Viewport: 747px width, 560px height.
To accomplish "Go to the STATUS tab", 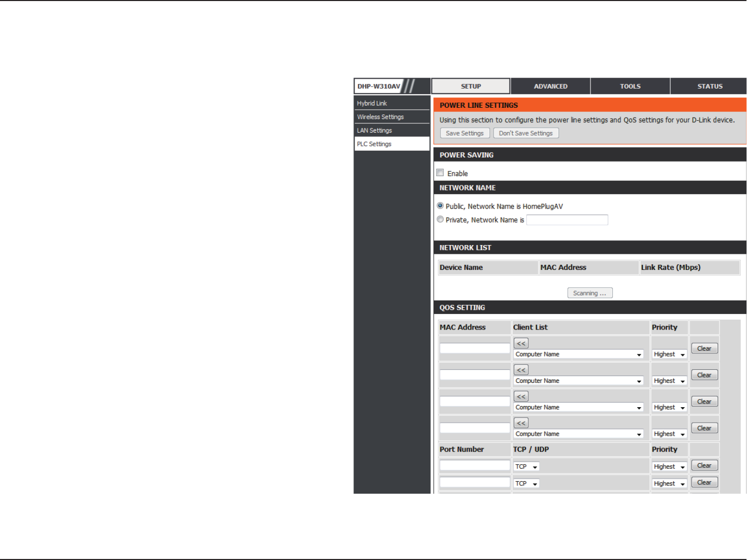I will (709, 86).
